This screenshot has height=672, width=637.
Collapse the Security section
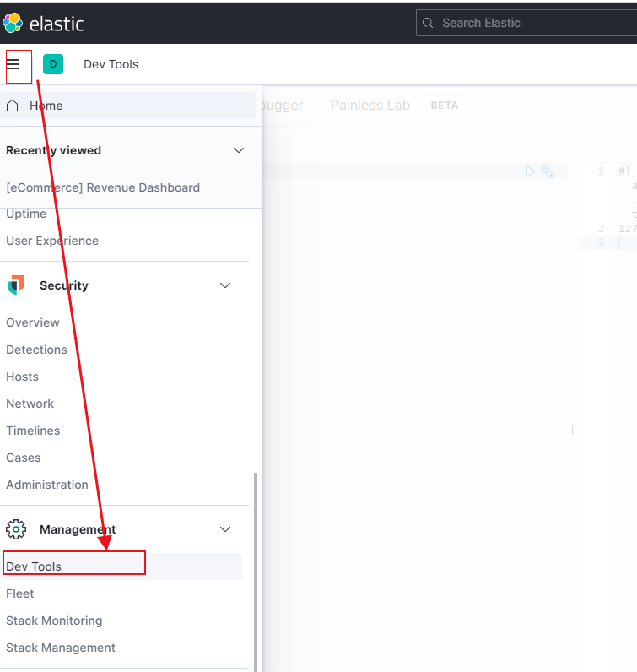click(x=225, y=285)
